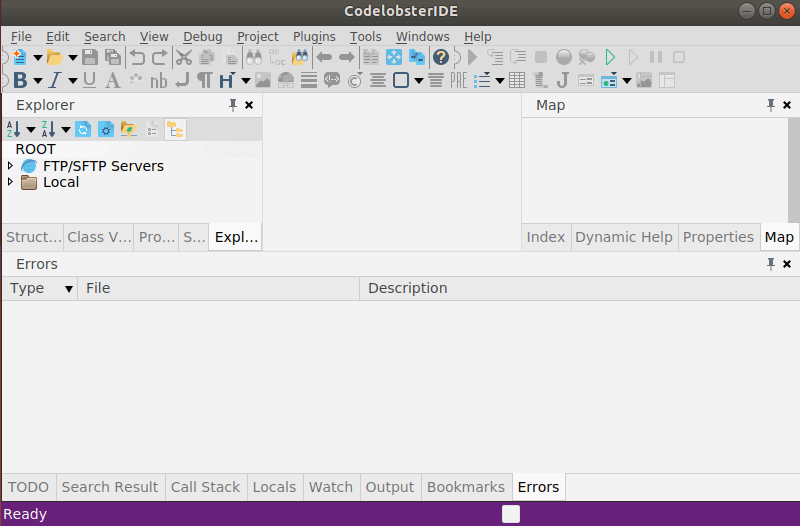The image size is (800, 526).
Task: Apply bold formatting with the B icon
Action: 20,81
